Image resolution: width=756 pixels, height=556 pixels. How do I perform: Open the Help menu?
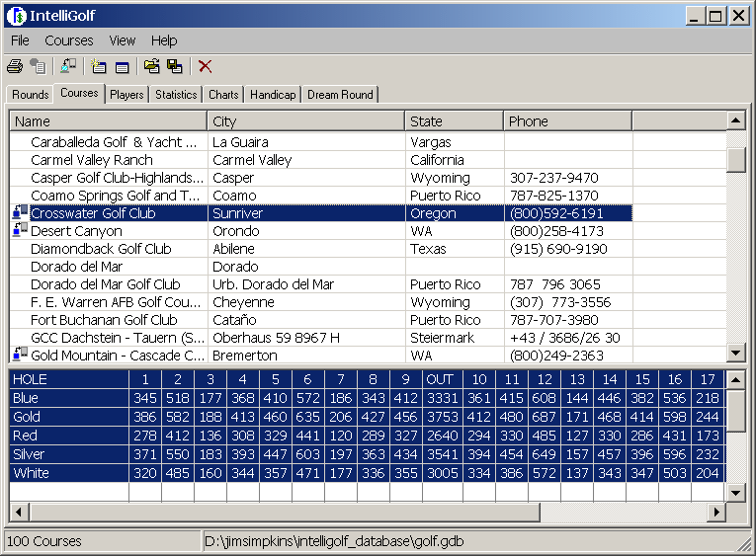tap(164, 40)
